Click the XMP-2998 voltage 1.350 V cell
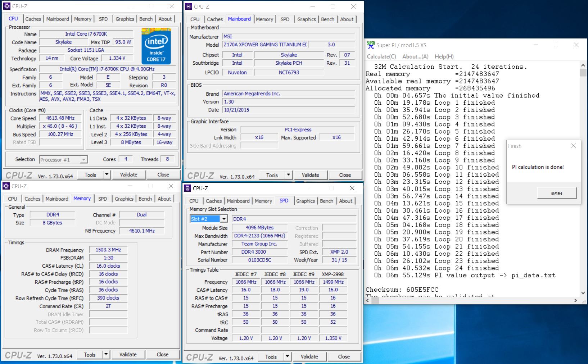The image size is (588, 364). pyautogui.click(x=333, y=338)
